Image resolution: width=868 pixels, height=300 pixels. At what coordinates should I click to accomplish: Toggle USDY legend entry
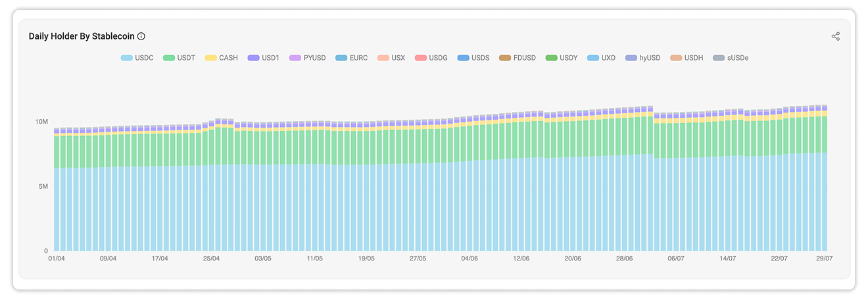pos(562,58)
